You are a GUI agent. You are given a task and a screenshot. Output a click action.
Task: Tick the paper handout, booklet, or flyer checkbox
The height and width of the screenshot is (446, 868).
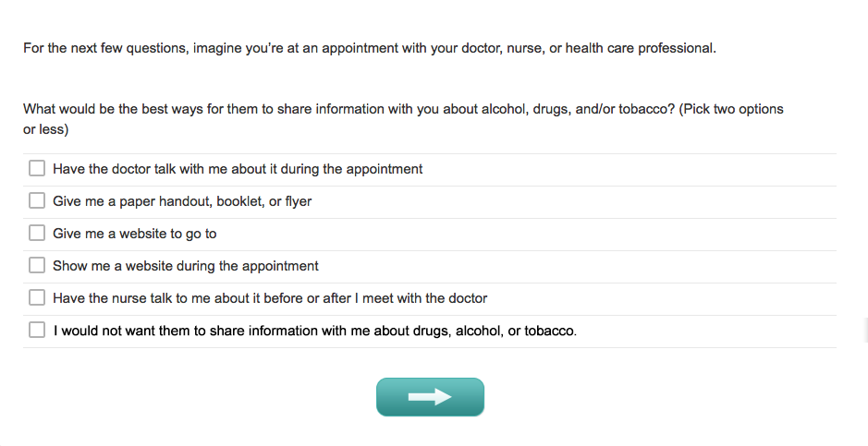tap(37, 201)
